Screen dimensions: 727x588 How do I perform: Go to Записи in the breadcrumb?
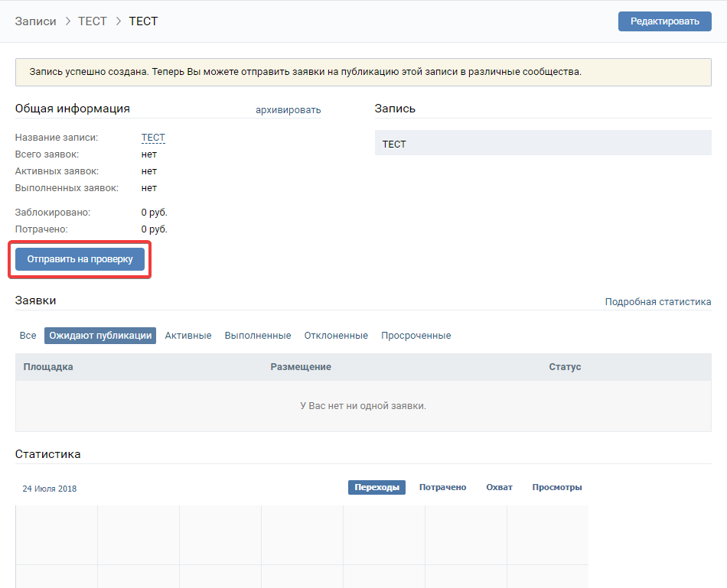click(x=36, y=21)
